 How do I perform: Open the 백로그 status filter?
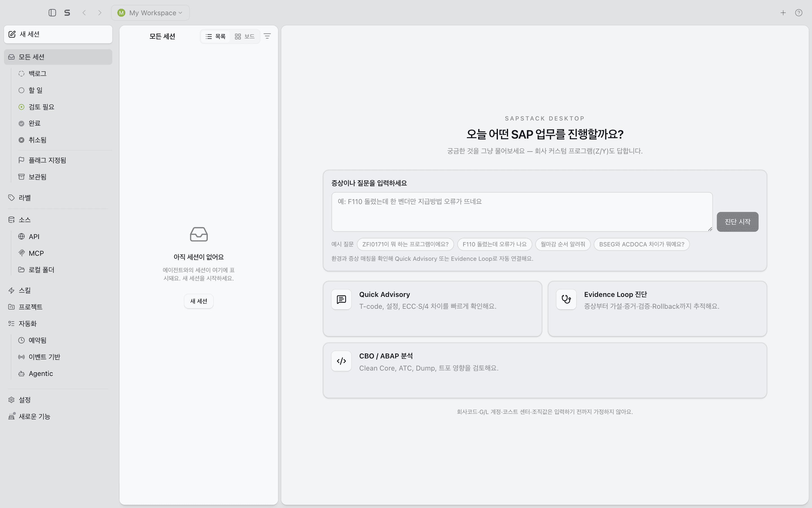click(x=64, y=74)
